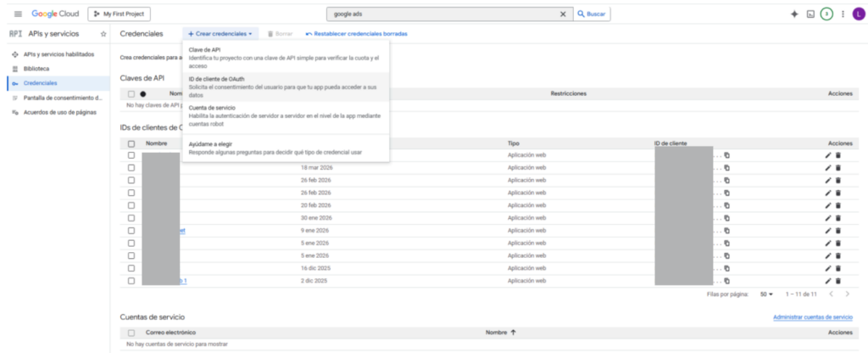Open the three-dot options menu in header
This screenshot has height=353, width=868.
coord(843,14)
